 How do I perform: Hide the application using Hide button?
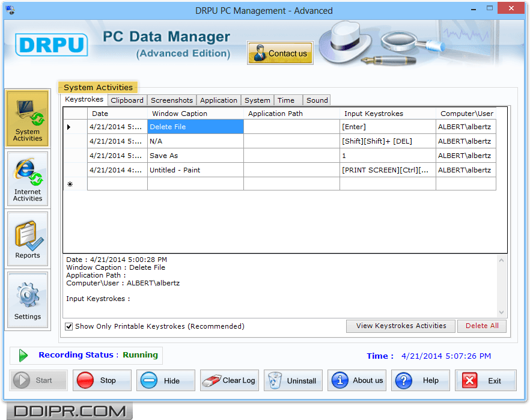click(166, 380)
